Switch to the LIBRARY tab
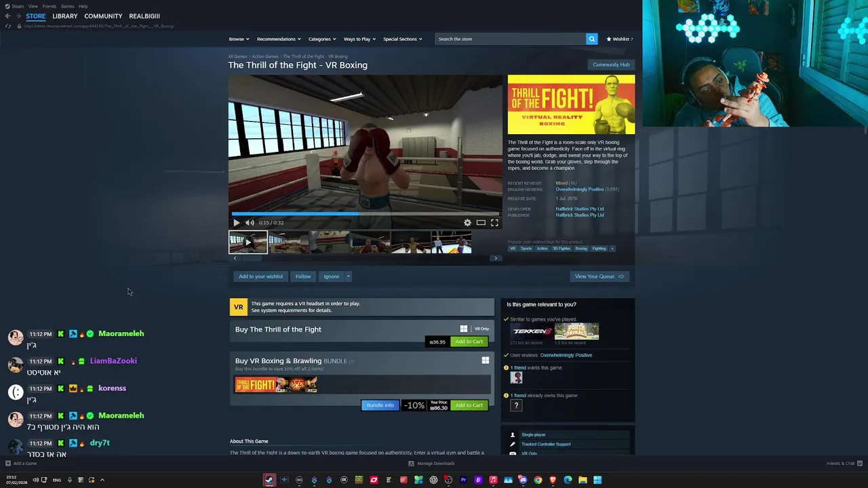This screenshot has height=488, width=868. (x=65, y=16)
